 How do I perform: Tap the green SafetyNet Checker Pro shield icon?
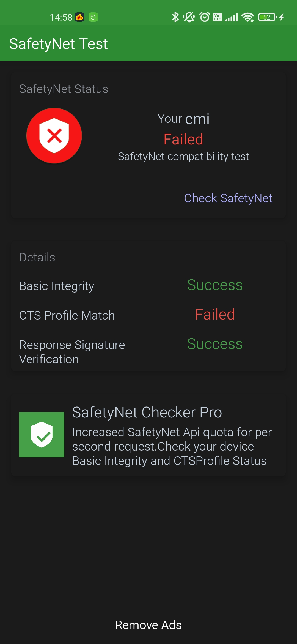42,435
